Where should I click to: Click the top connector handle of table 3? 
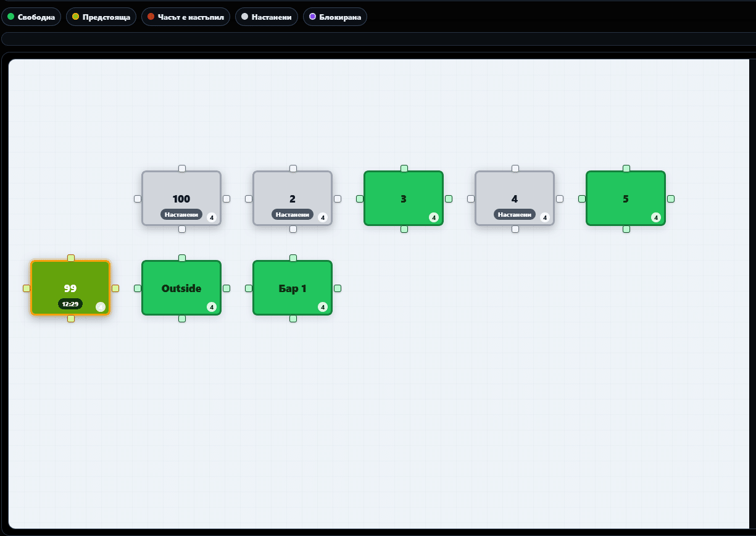pos(404,169)
